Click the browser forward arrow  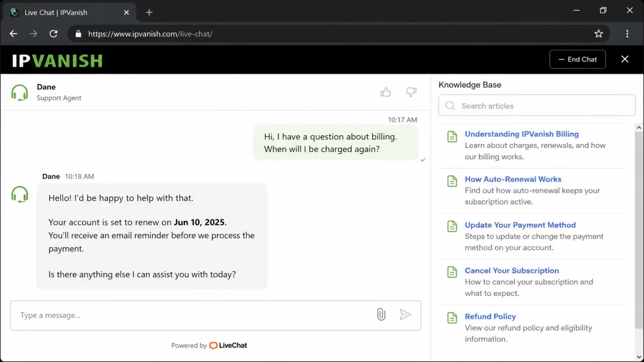[x=33, y=34]
